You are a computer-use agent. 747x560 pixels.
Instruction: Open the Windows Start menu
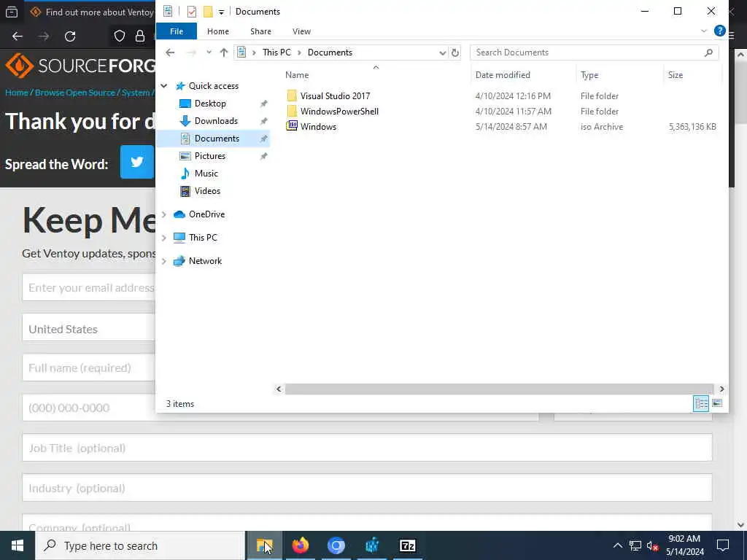(x=18, y=545)
